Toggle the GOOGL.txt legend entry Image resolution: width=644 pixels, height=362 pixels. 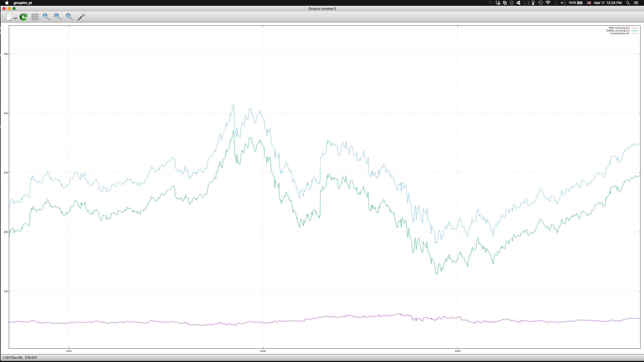(618, 31)
